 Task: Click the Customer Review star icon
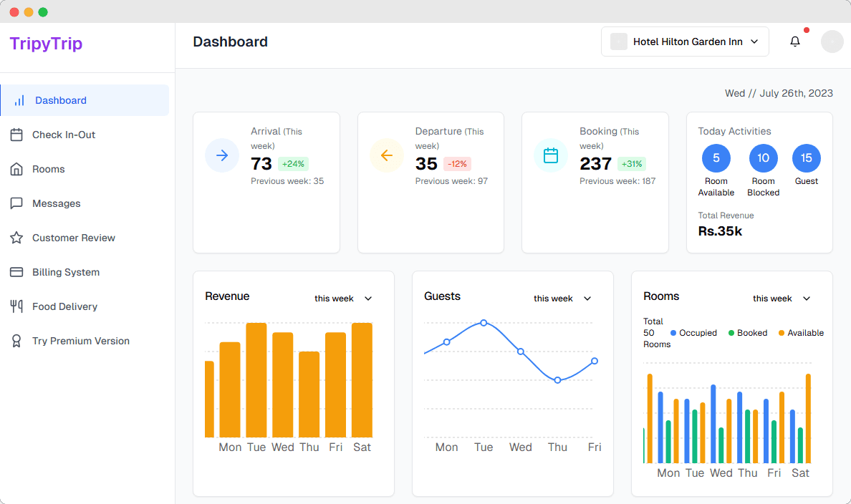(16, 238)
